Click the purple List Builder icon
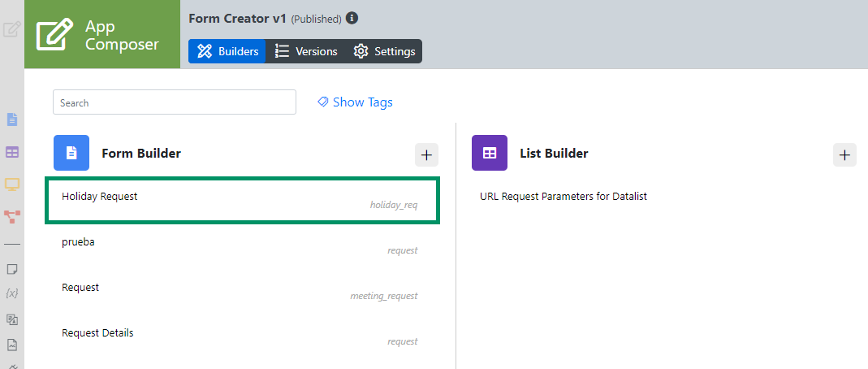Viewport: 868px width, 369px height. click(490, 153)
